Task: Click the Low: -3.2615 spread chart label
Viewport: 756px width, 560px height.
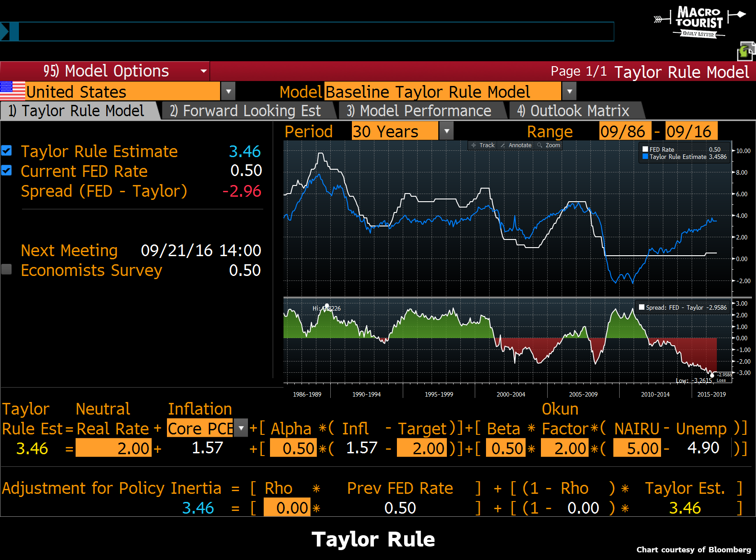Action: pos(694,380)
